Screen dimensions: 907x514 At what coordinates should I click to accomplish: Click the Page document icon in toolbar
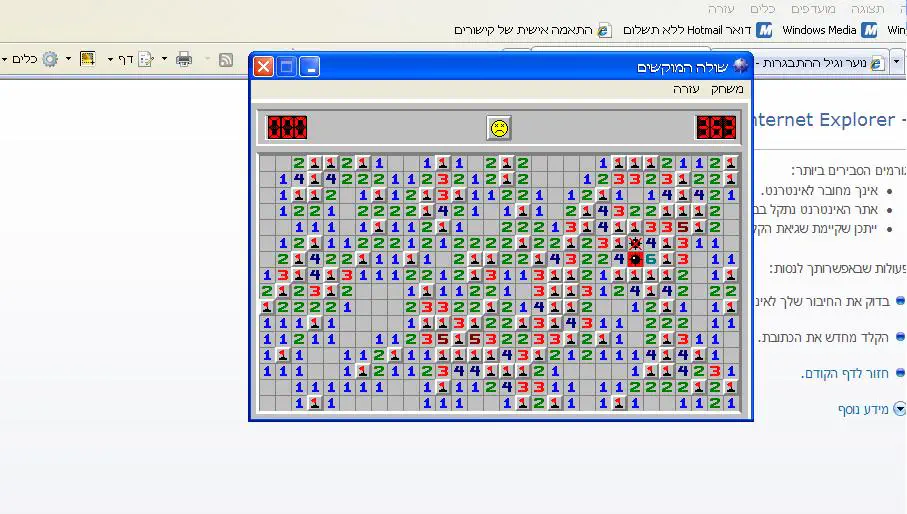tap(145, 59)
